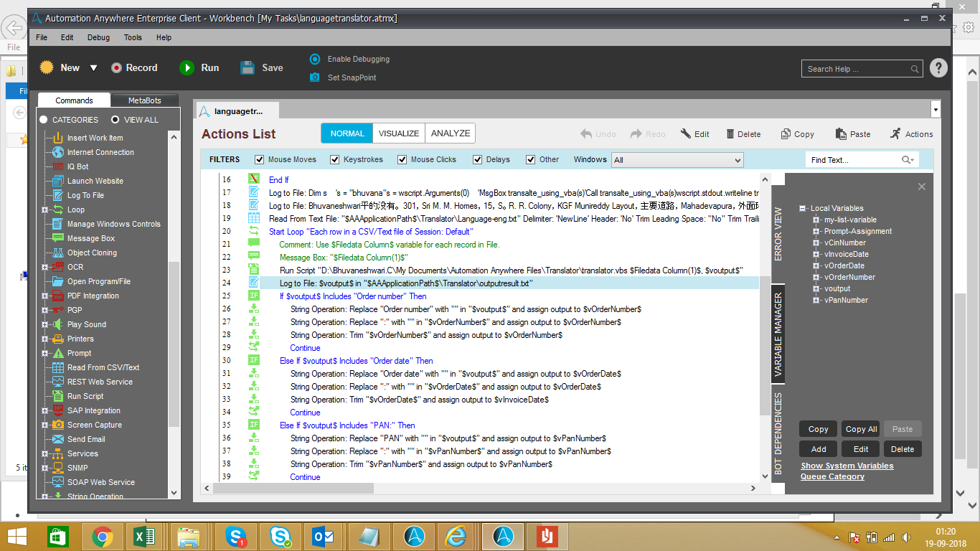Click the Run play icon

tap(187, 67)
